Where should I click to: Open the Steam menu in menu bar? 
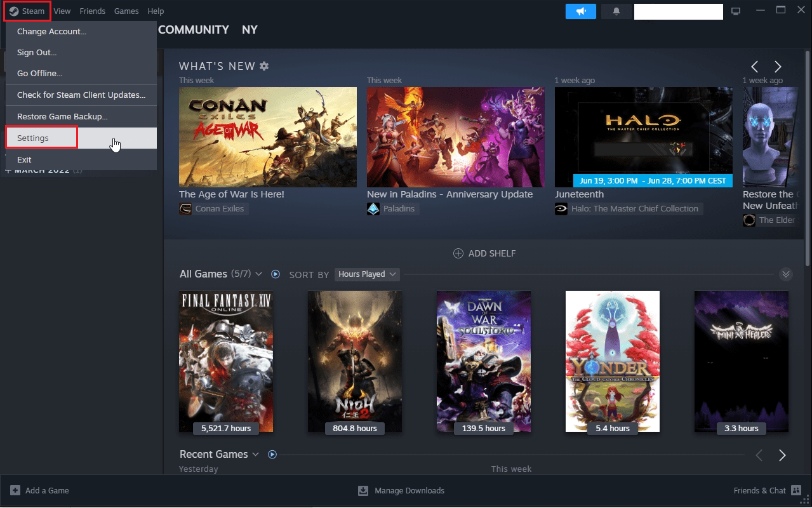click(x=27, y=11)
